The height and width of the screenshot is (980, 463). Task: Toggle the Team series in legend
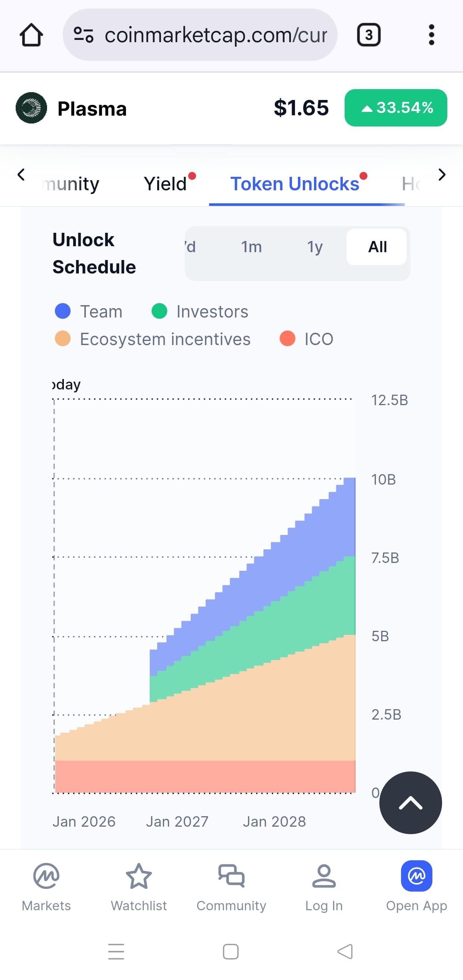(89, 311)
